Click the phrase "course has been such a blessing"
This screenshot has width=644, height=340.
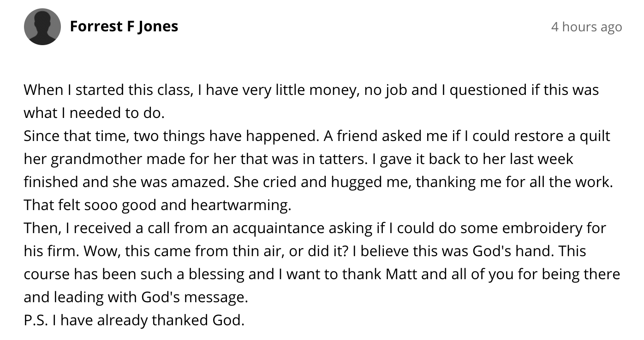coord(135,274)
